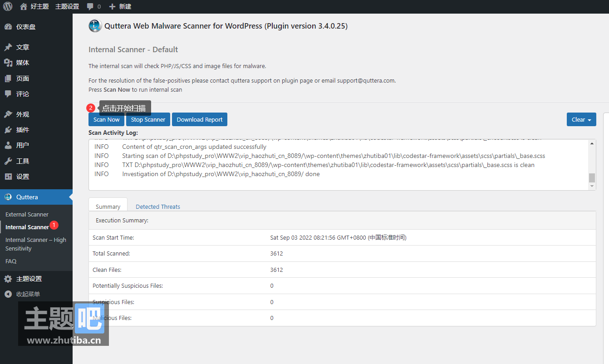This screenshot has height=364, width=609.
Task: Open External Scanner submenu link
Action: tap(27, 214)
